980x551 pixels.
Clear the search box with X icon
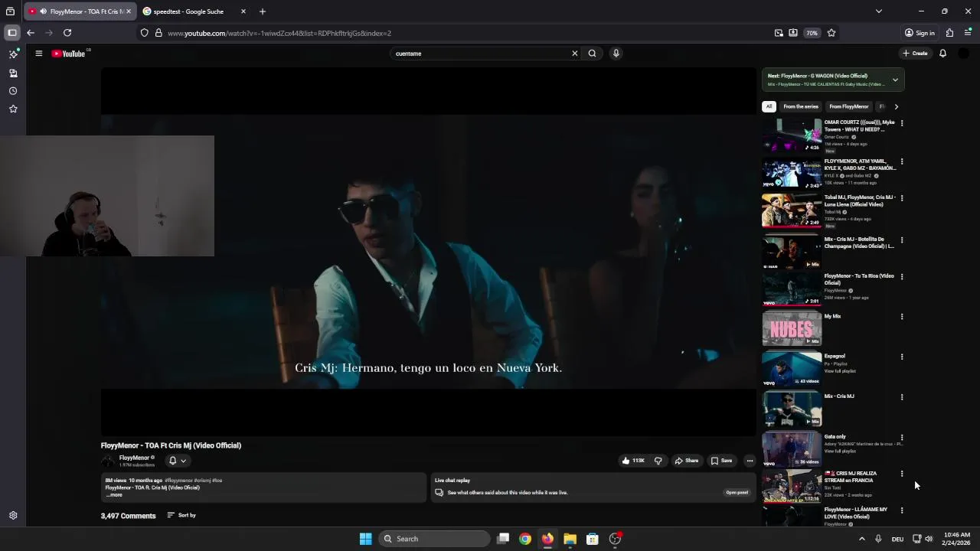[574, 54]
